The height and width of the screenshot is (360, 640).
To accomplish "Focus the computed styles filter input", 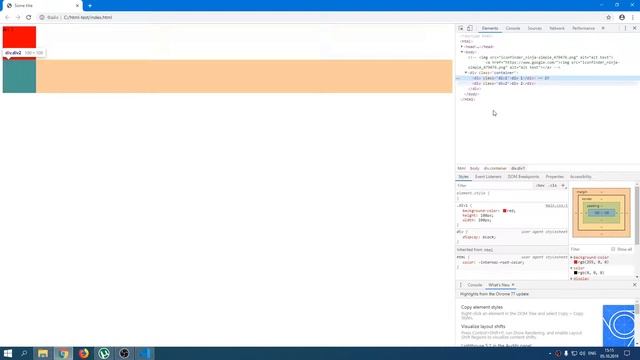I will 589,249.
